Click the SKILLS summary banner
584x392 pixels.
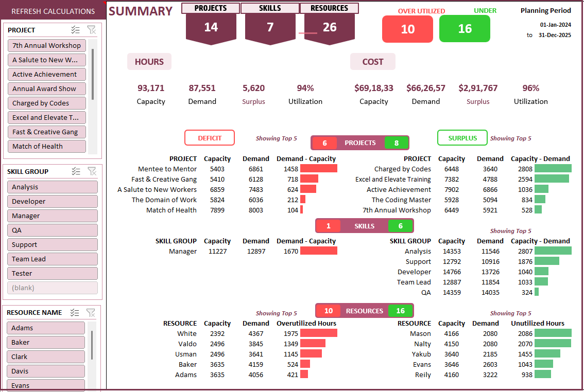point(269,8)
